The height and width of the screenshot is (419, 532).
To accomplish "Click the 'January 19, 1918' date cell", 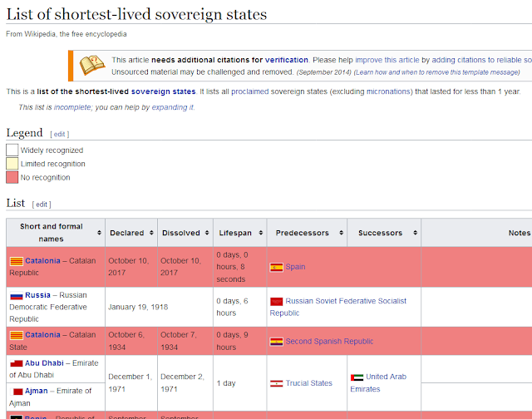I will 159,307.
